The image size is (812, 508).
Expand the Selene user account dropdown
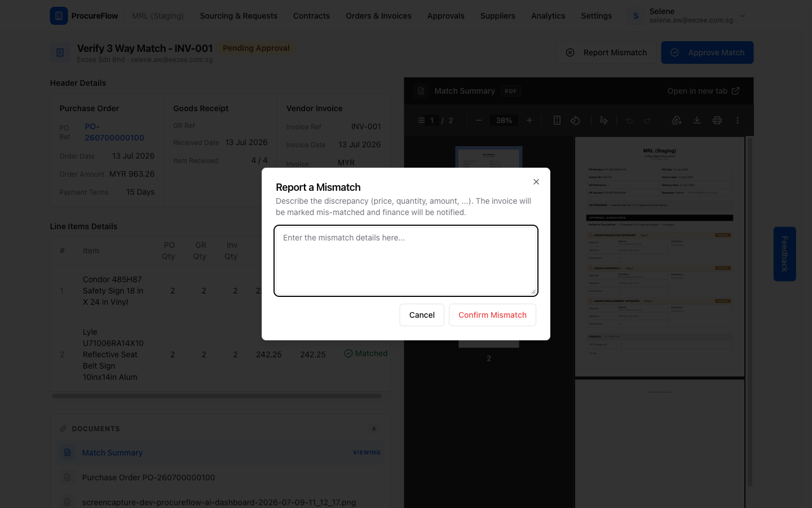click(742, 16)
